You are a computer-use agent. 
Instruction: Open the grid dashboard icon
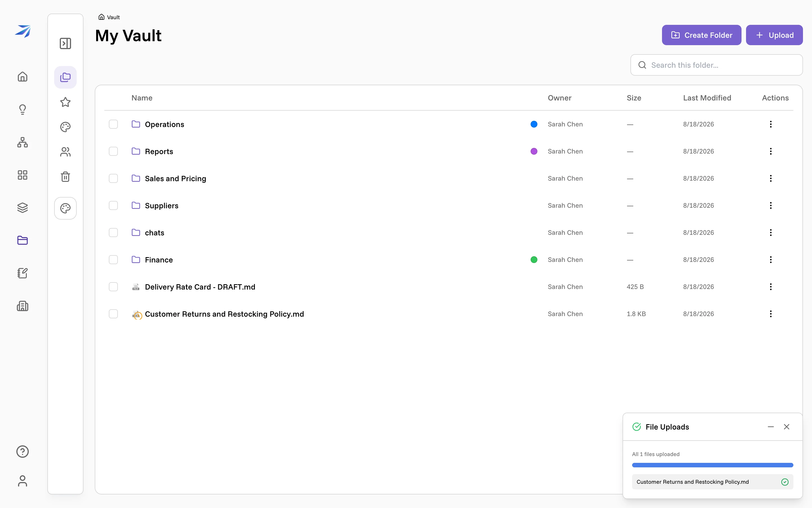pos(23,175)
